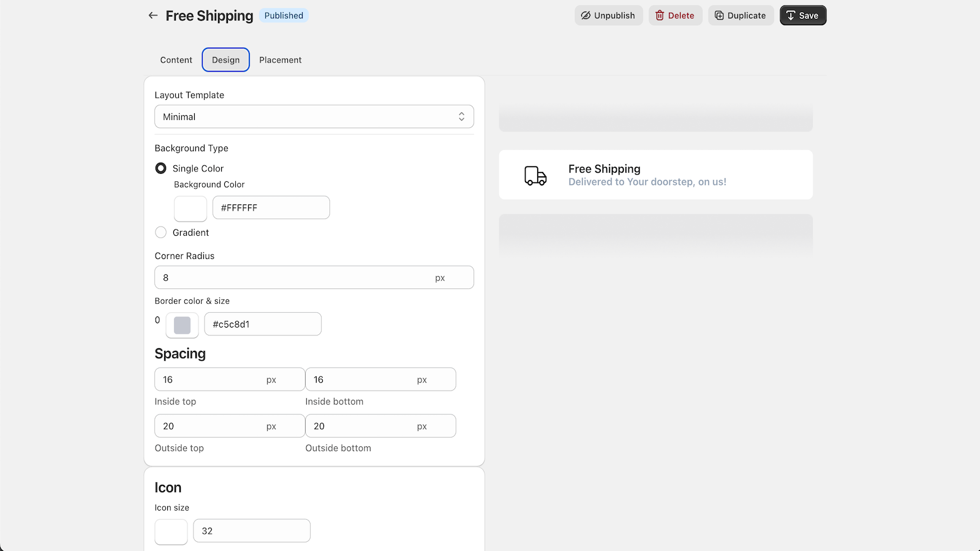Viewport: 980px width, 551px height.
Task: Click the border size value 0
Action: (157, 320)
